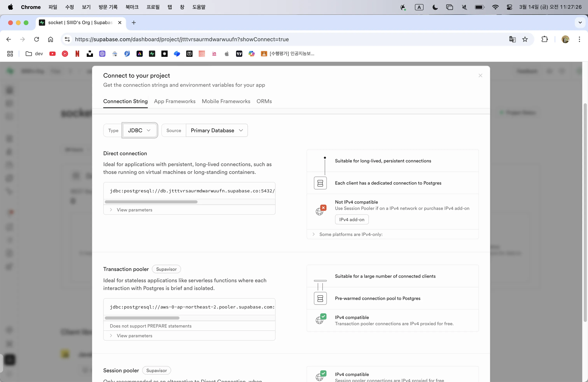588x382 pixels.
Task: Open the dev bookmarks folder
Action: coord(34,54)
